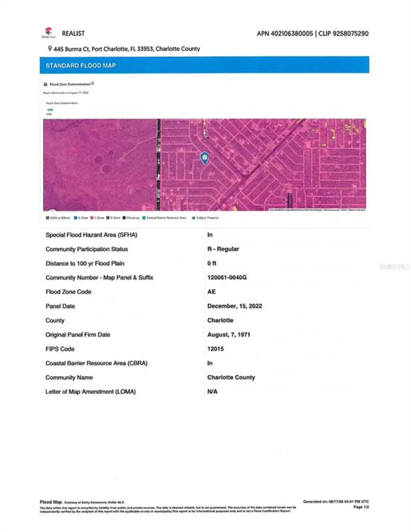Click the August, 7, 1971 value
411x532 pixels.
click(229, 334)
